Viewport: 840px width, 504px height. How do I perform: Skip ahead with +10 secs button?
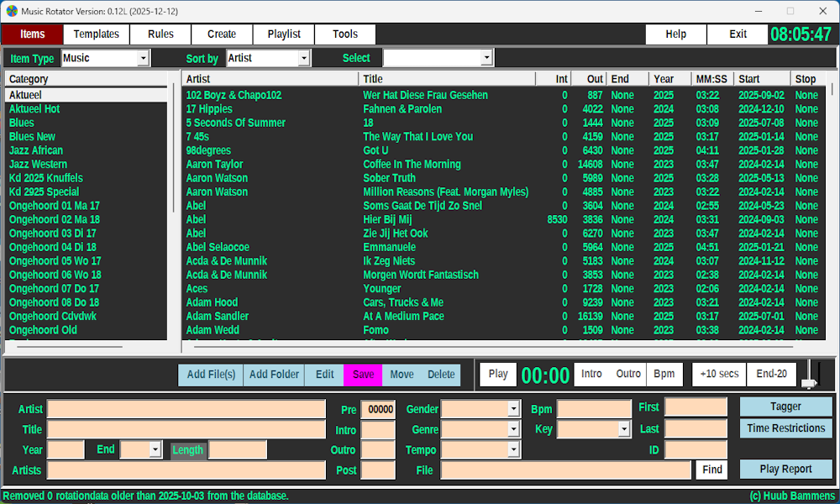point(718,374)
